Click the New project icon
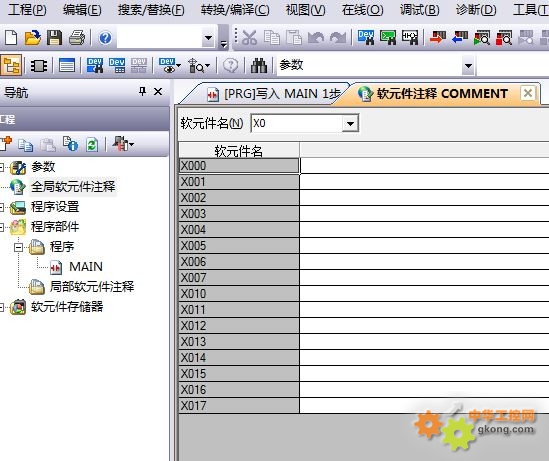This screenshot has height=461, width=549. click(11, 37)
